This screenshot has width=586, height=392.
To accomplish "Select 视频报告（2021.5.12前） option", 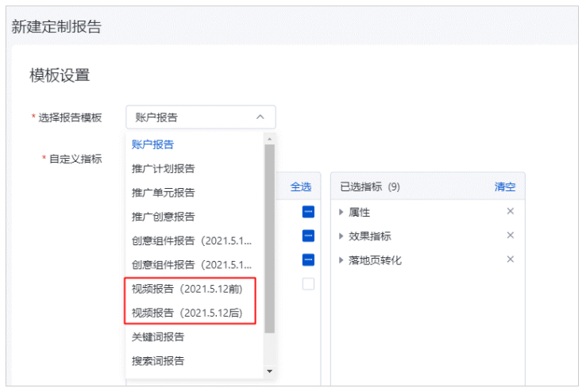I will 187,289.
